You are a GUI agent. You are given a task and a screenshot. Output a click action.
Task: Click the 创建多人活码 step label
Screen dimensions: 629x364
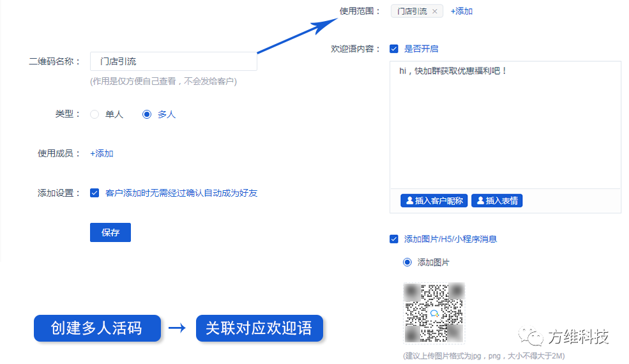(96, 328)
